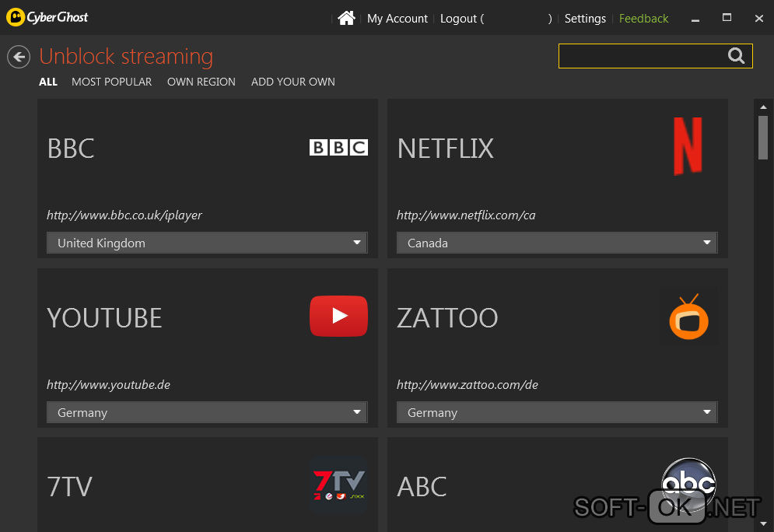Switch to the ALL tab
Image resolution: width=774 pixels, height=532 pixels.
point(48,82)
